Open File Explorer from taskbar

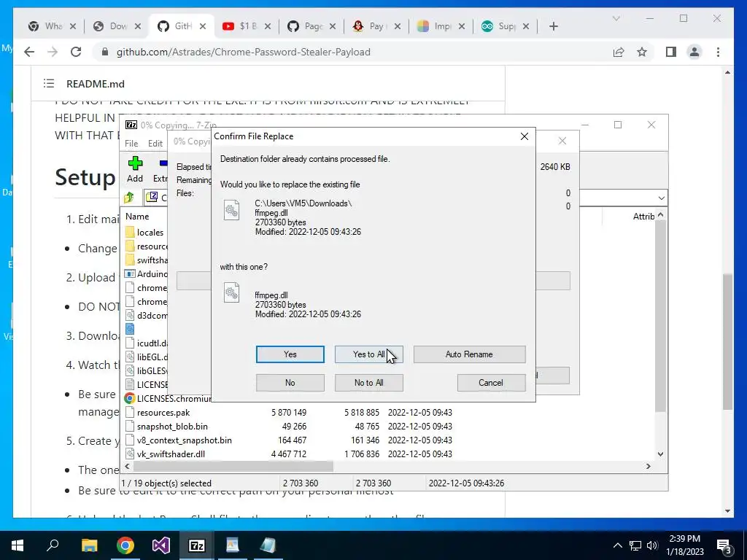coord(89,545)
